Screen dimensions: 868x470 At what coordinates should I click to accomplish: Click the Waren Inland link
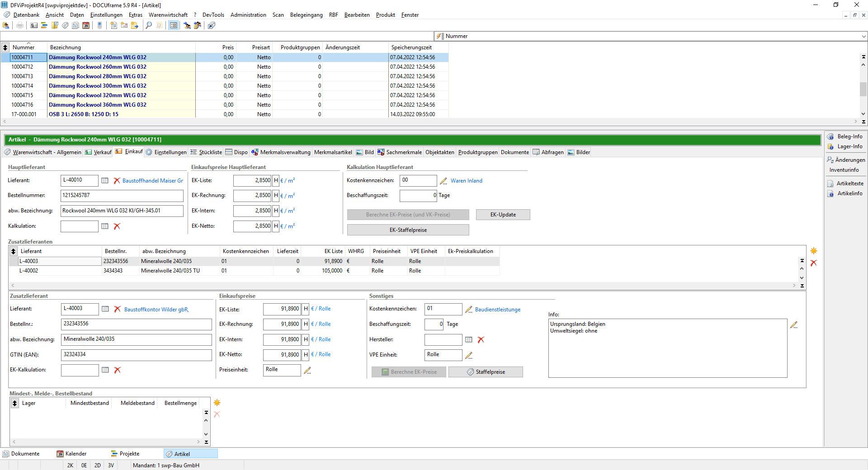[466, 181]
